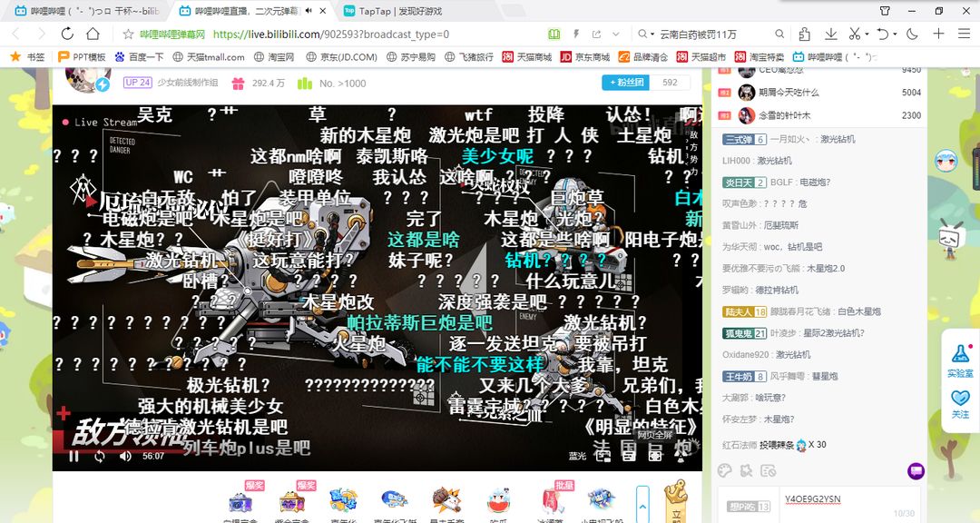This screenshot has width=980, height=523.
Task: Bookmark this page with the star icon
Action: 128,34
